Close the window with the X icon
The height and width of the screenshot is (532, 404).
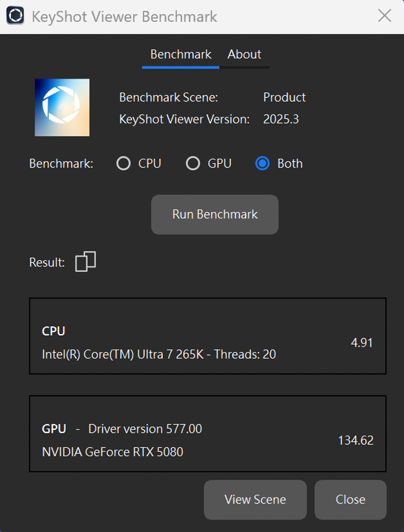tap(384, 16)
